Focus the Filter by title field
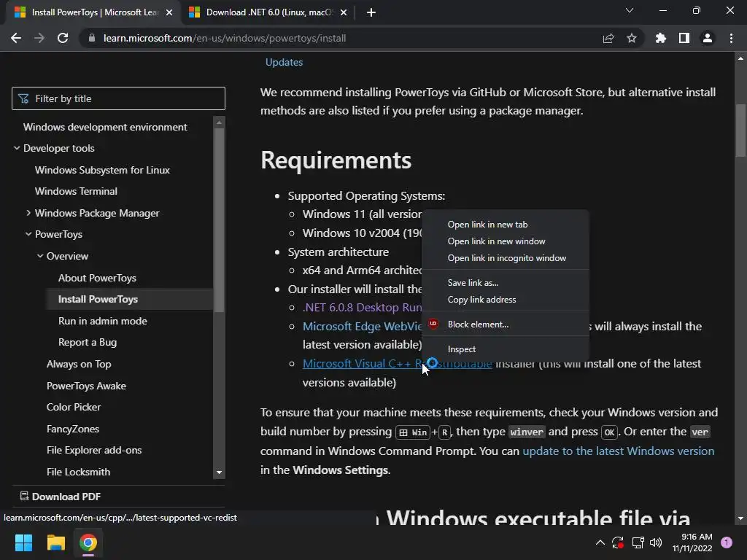 (x=118, y=98)
